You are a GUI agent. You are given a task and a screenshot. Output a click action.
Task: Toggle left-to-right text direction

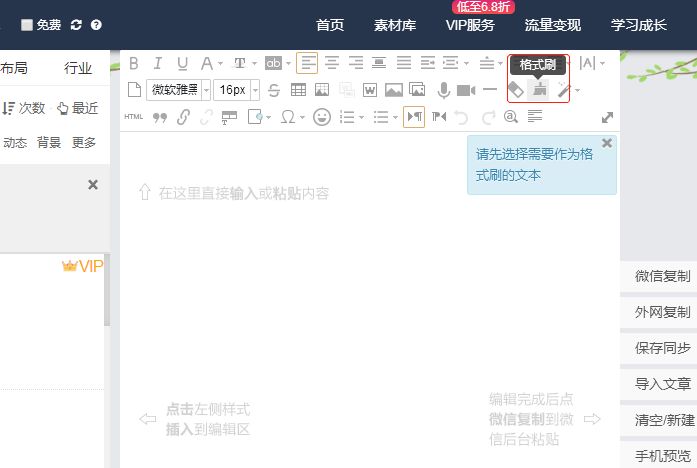tap(414, 117)
